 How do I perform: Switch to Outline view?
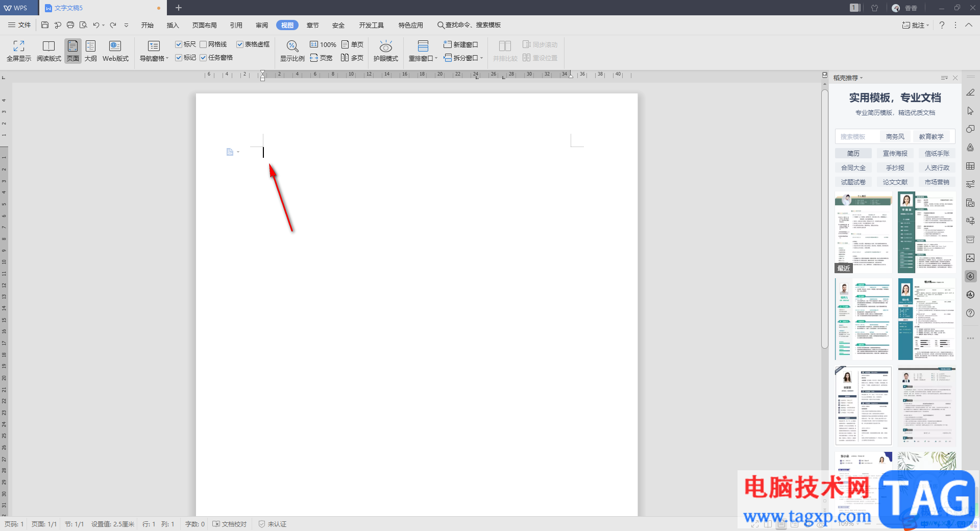click(x=91, y=51)
